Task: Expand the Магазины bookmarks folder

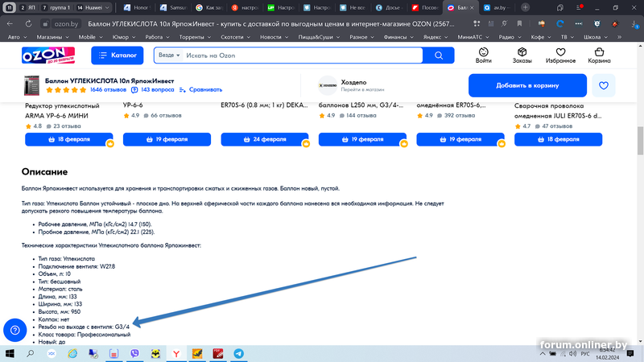Action: coord(52,37)
